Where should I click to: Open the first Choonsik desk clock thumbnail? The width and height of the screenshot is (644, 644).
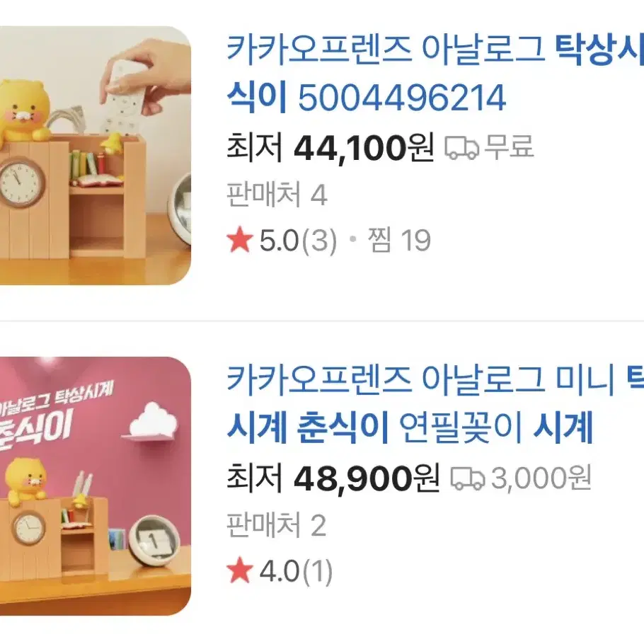(96, 156)
